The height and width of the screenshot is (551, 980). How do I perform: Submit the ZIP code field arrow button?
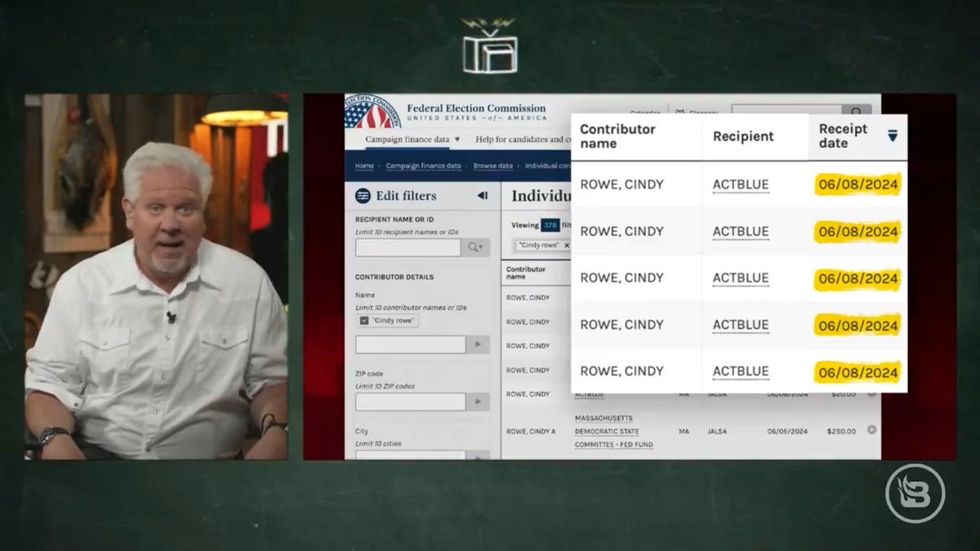pyautogui.click(x=478, y=402)
